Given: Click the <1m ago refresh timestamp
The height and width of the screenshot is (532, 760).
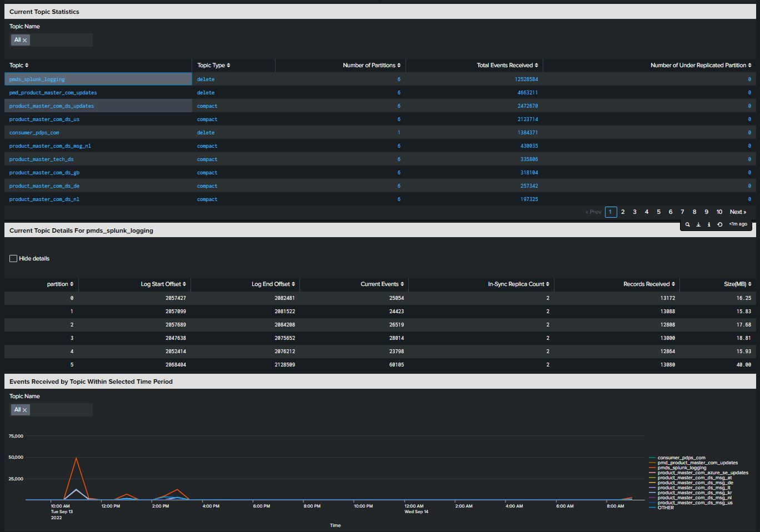Looking at the screenshot, I should tap(738, 224).
